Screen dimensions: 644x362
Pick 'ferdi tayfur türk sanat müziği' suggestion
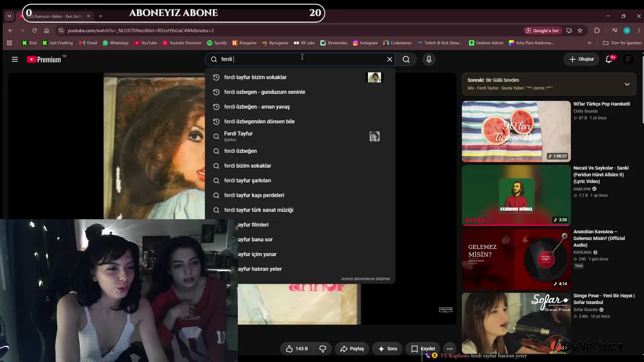click(300, 210)
